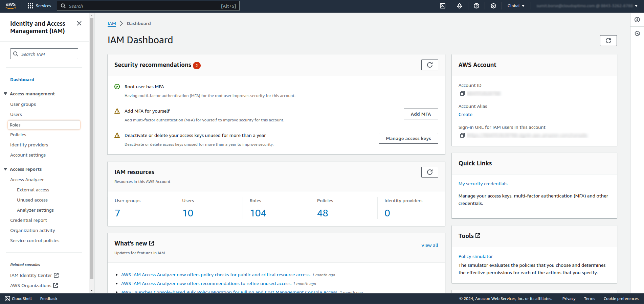644x304 pixels.
Task: Focus the top AWS search bar
Action: [x=148, y=6]
